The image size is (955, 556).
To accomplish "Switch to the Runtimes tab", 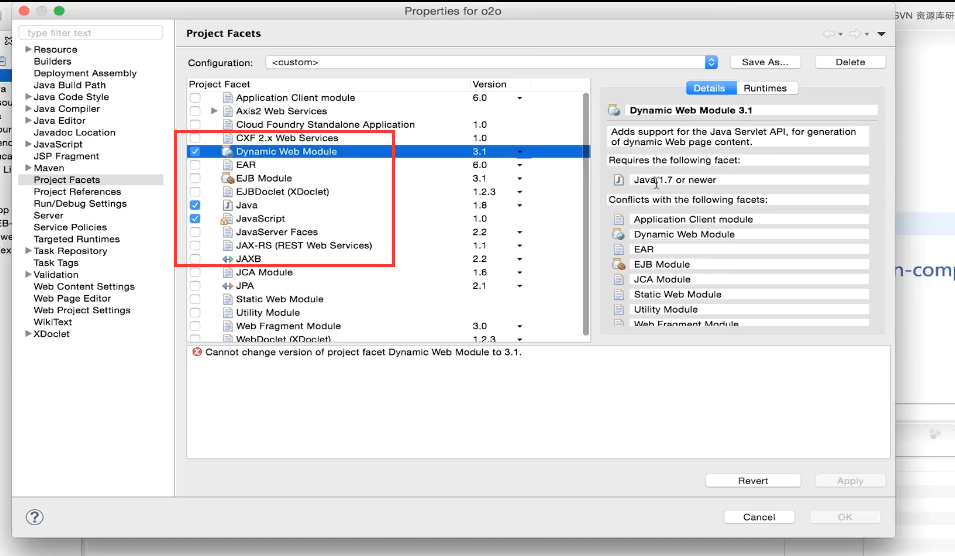I will (x=765, y=88).
